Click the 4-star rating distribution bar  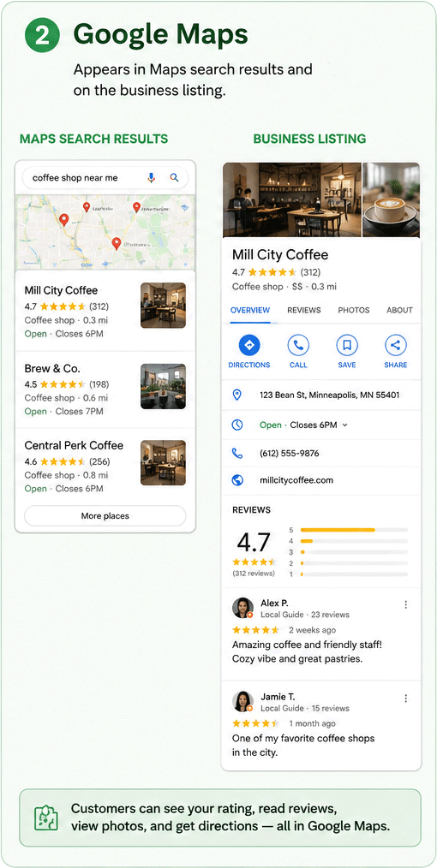tap(354, 541)
